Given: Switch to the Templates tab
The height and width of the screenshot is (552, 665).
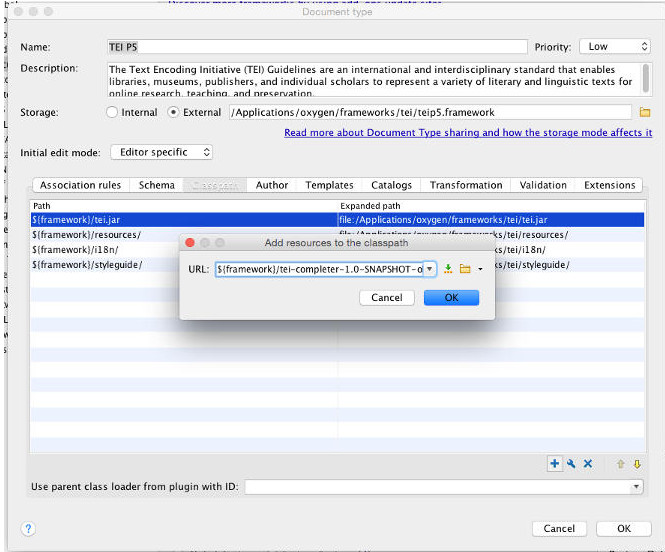Looking at the screenshot, I should coord(329,185).
